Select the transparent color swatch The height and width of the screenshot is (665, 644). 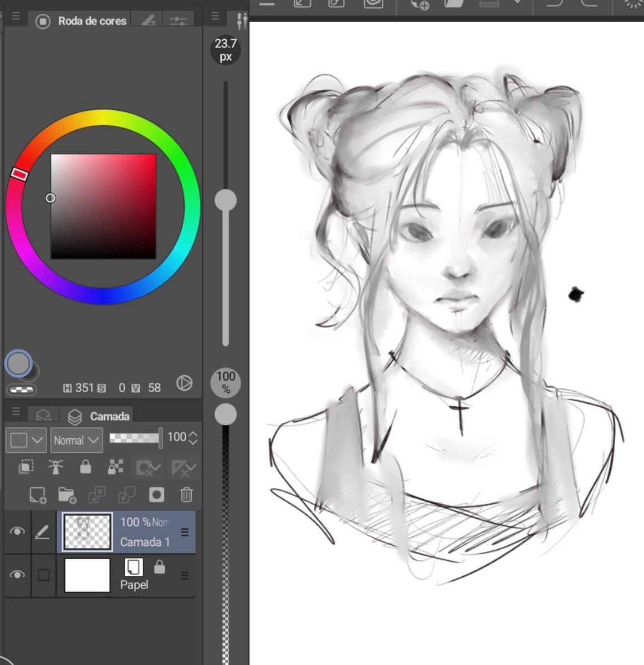(22, 390)
